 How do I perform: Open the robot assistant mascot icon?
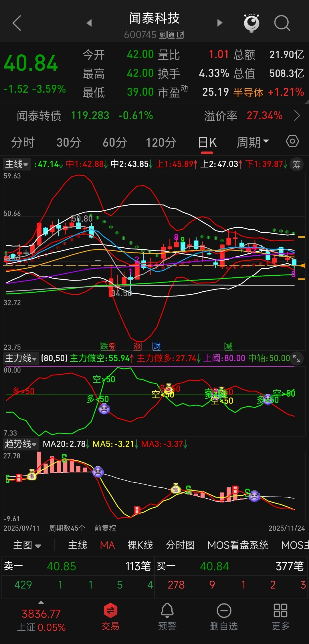[x=251, y=23]
